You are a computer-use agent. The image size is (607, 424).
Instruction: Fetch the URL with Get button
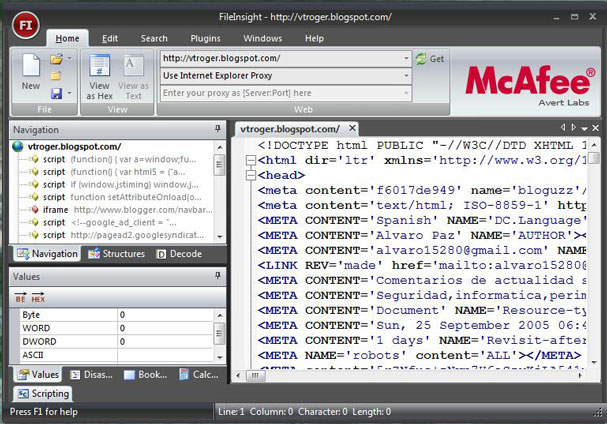point(430,59)
